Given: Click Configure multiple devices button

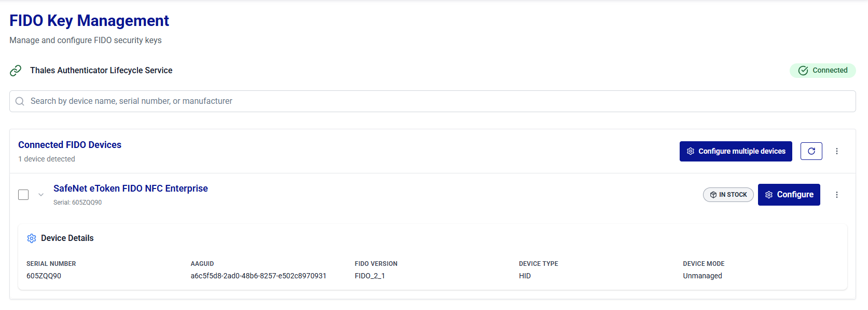Looking at the screenshot, I should pyautogui.click(x=736, y=151).
